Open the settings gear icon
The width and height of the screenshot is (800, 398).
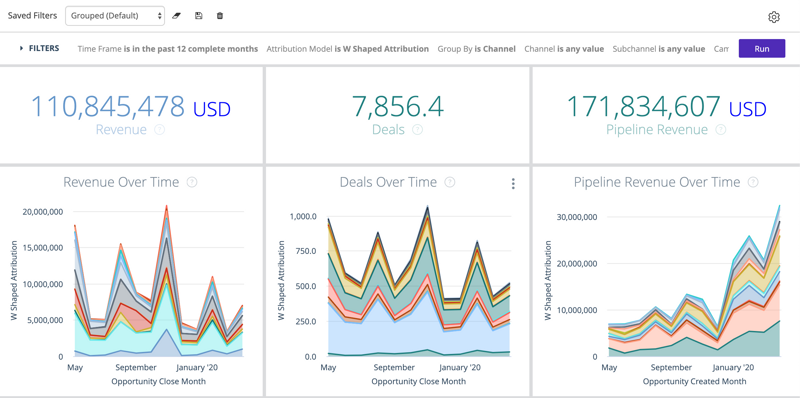[x=774, y=17]
